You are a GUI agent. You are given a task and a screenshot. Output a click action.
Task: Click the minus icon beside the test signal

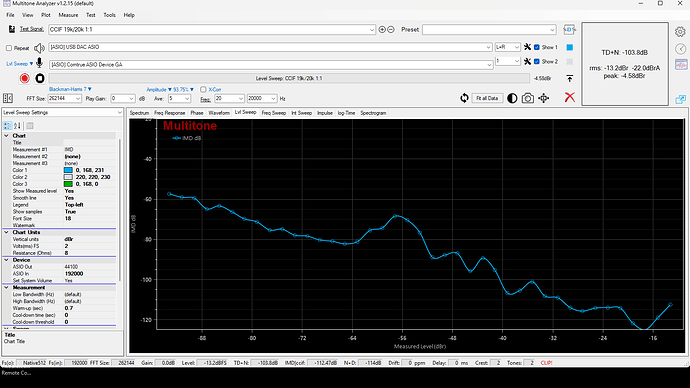[390, 29]
